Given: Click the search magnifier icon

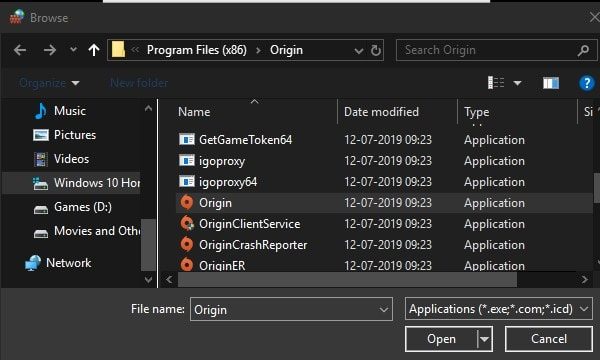Looking at the screenshot, I should tap(584, 50).
